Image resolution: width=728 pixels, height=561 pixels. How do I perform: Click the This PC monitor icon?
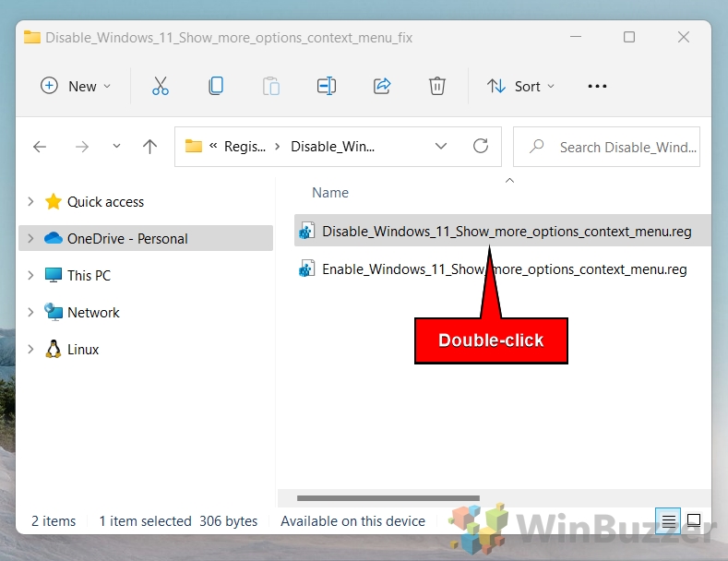coord(54,275)
